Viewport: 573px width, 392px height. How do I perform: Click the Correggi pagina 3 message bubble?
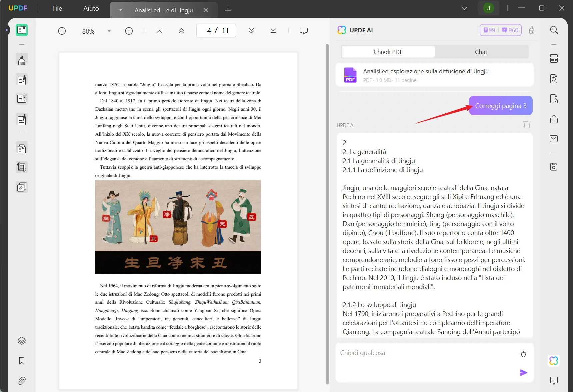[x=501, y=106]
